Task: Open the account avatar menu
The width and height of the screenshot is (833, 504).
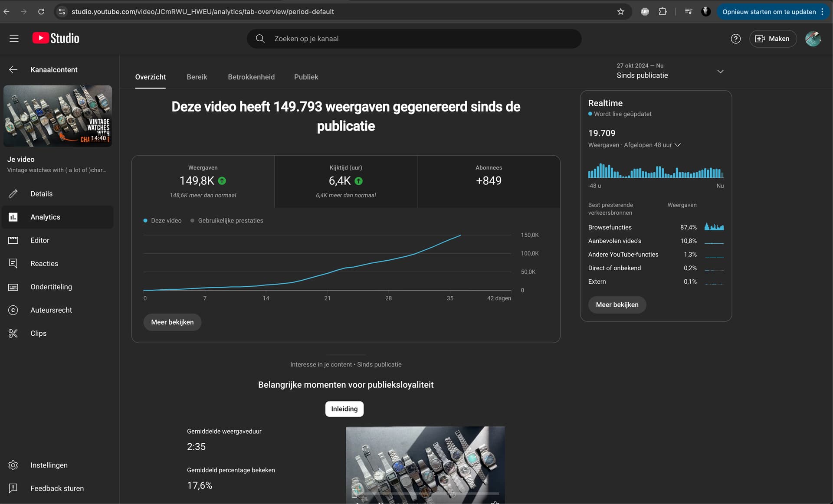Action: point(813,39)
